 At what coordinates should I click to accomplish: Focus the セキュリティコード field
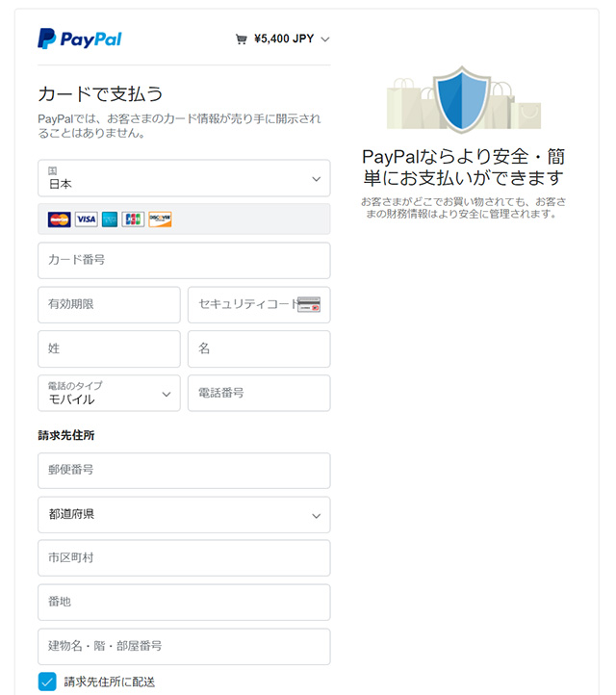259,305
